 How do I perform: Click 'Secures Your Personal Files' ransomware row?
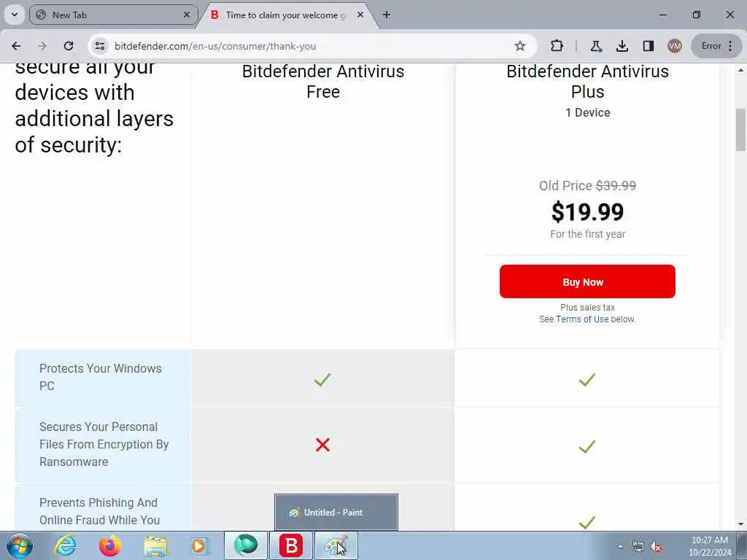coord(102,444)
